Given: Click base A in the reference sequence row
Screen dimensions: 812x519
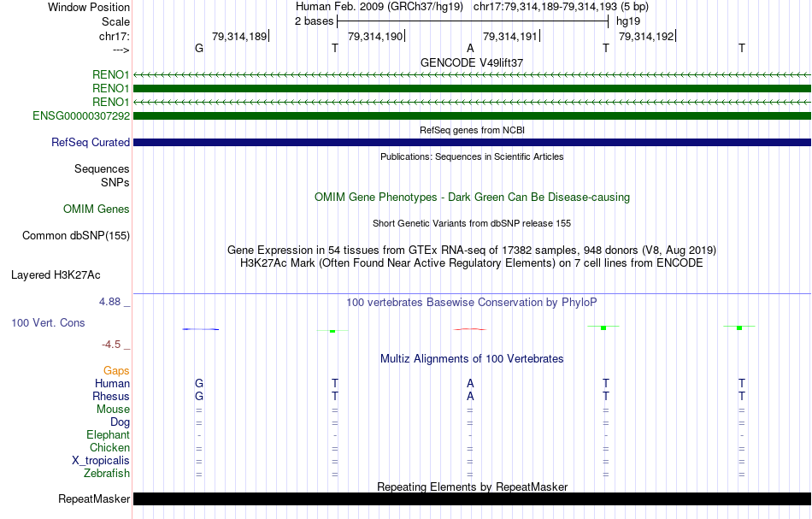Looking at the screenshot, I should pyautogui.click(x=470, y=48).
